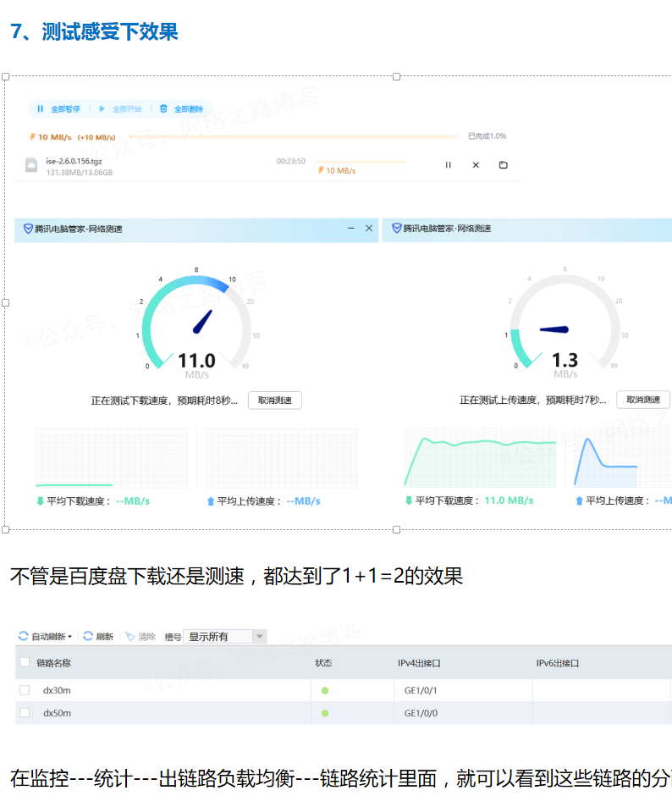Viewport: 672px width, 796px height.
Task: Tick the dx30m link checkbox
Action: coord(25,690)
